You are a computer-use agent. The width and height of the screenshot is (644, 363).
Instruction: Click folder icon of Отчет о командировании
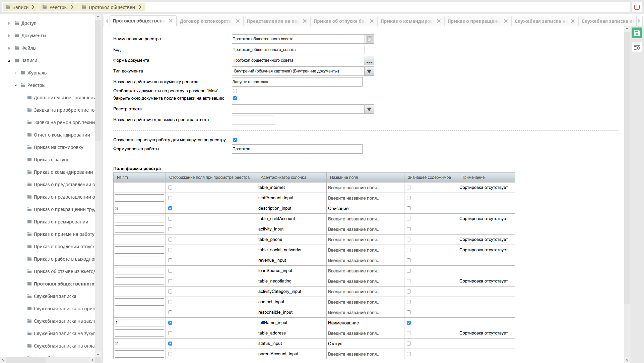click(29, 135)
